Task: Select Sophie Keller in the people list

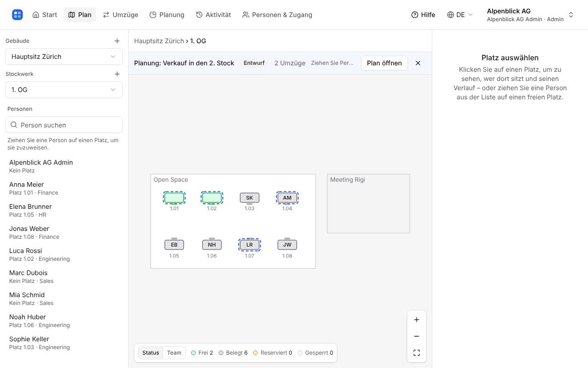Action: [64, 343]
